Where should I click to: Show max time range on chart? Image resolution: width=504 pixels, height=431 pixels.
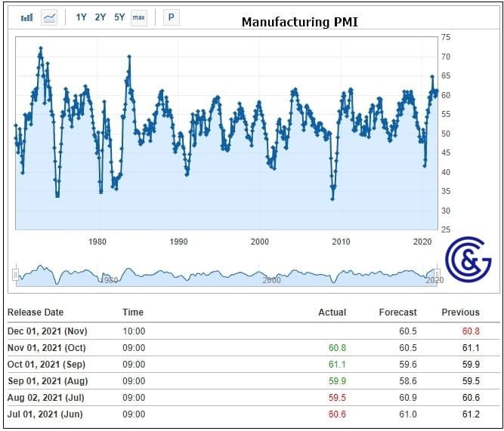pos(138,17)
